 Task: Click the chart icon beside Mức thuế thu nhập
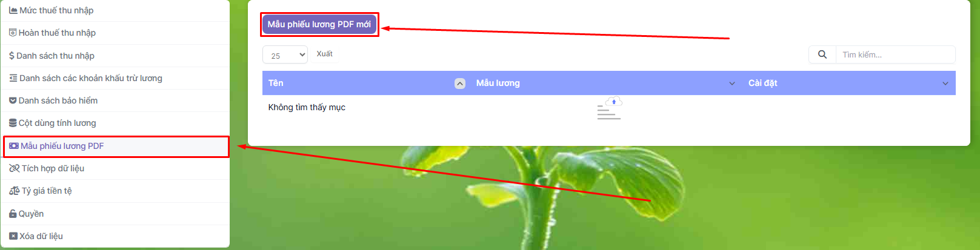click(13, 10)
